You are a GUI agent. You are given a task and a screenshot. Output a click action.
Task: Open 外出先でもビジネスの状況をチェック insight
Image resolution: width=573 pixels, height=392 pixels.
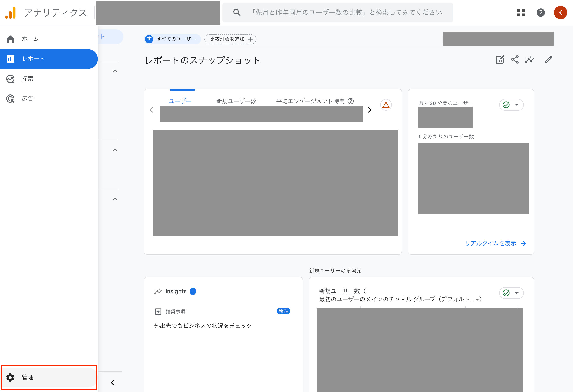pos(203,326)
